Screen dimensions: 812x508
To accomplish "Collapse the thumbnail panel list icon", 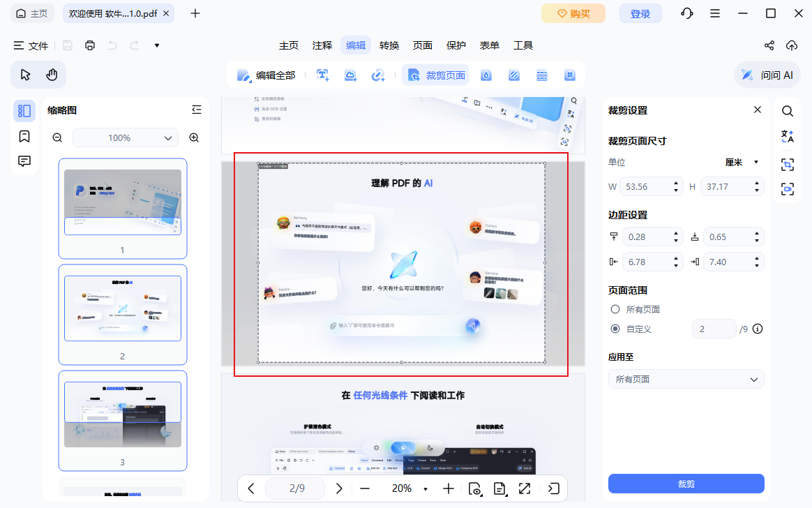I will pyautogui.click(x=196, y=110).
